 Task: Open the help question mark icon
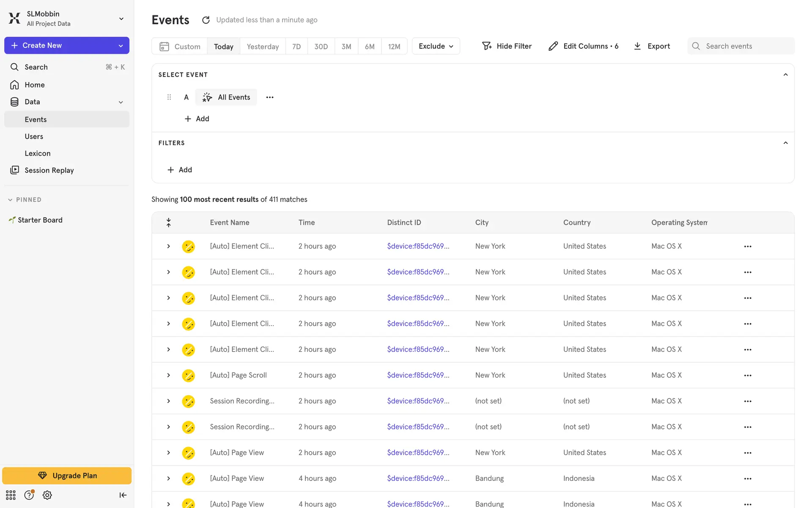pos(29,495)
